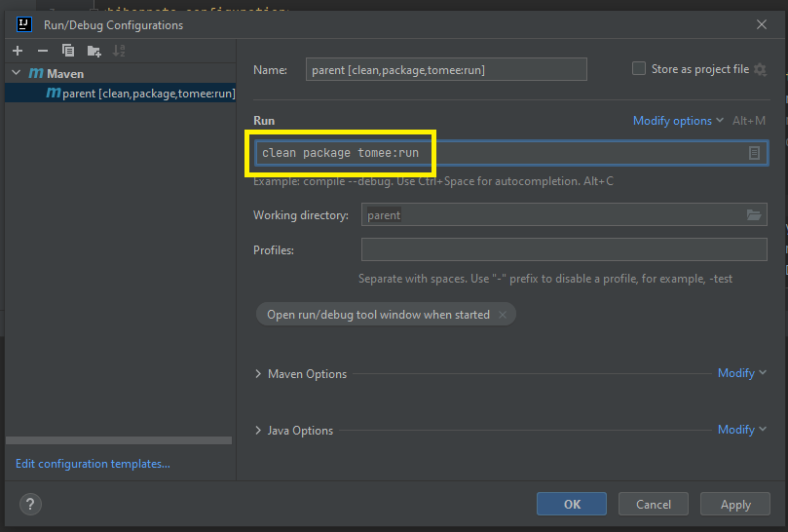Select parent [clean,package,tomee:run] configuration
This screenshot has height=532, width=788.
121,93
